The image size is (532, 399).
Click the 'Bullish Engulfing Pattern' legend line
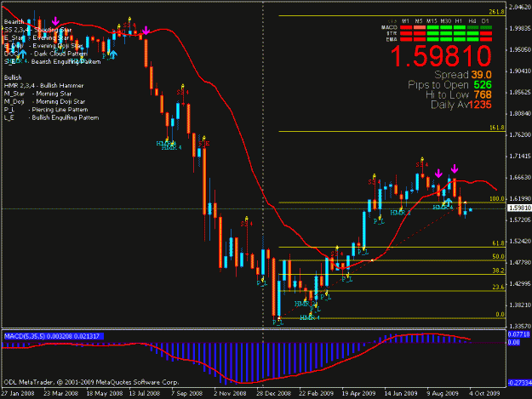tap(52, 117)
